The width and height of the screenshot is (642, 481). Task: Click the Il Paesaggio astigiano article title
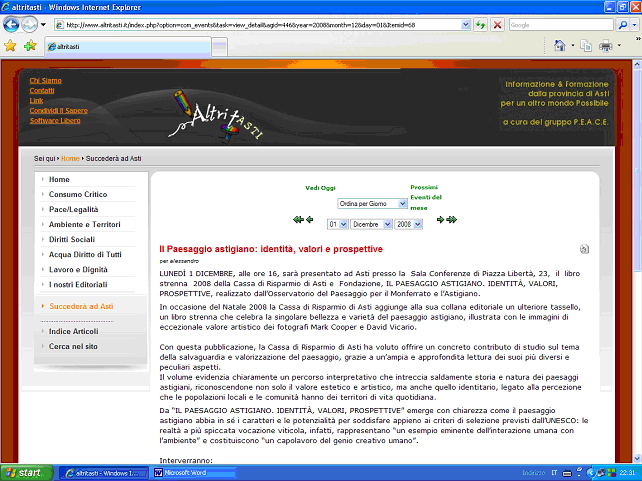pyautogui.click(x=271, y=249)
